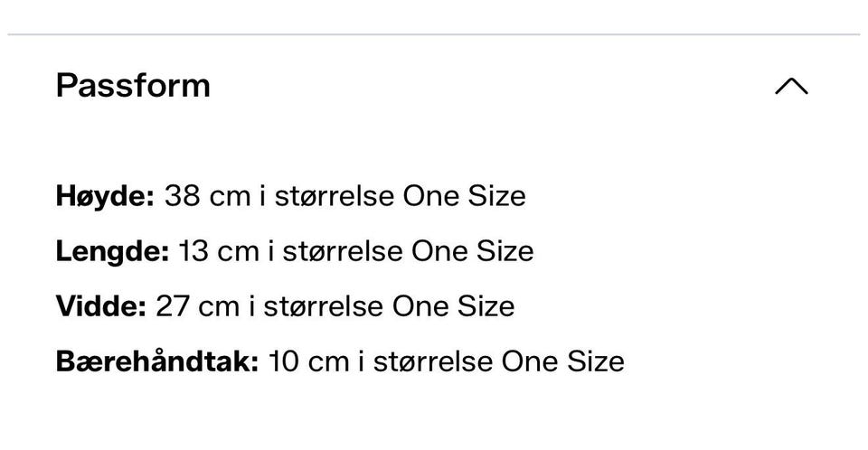Select the bold Bærehåndtak label
Screen dimensions: 868x450
pos(157,362)
